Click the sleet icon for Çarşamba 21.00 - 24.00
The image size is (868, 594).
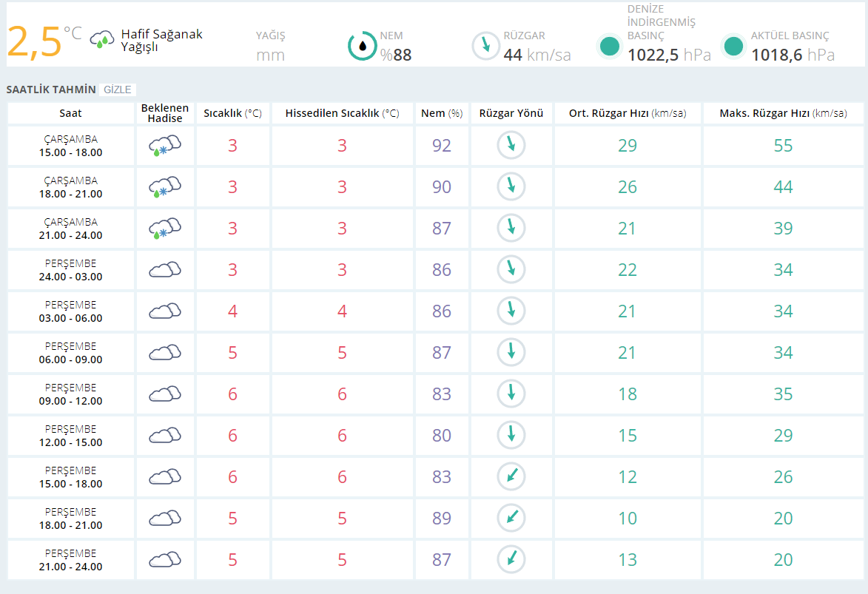(165, 229)
